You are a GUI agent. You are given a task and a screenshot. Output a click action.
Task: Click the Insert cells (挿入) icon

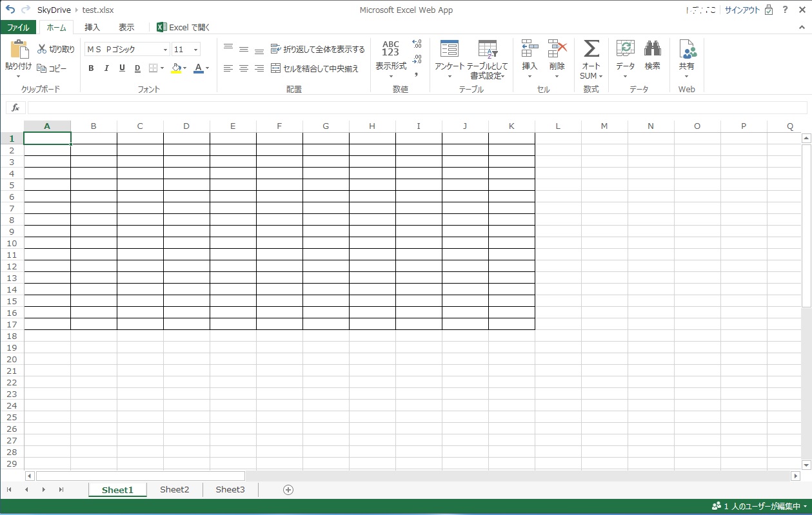click(530, 49)
